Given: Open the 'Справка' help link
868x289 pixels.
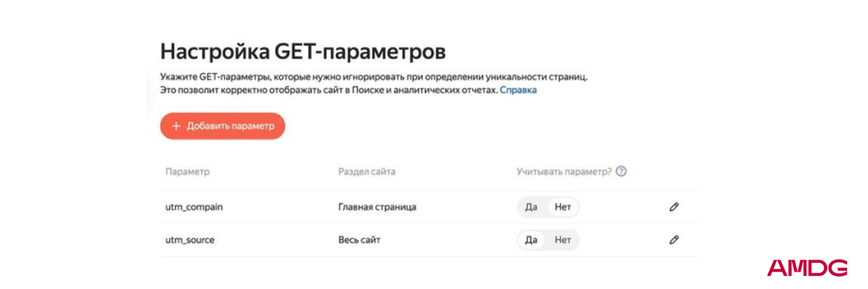Looking at the screenshot, I should click(518, 91).
